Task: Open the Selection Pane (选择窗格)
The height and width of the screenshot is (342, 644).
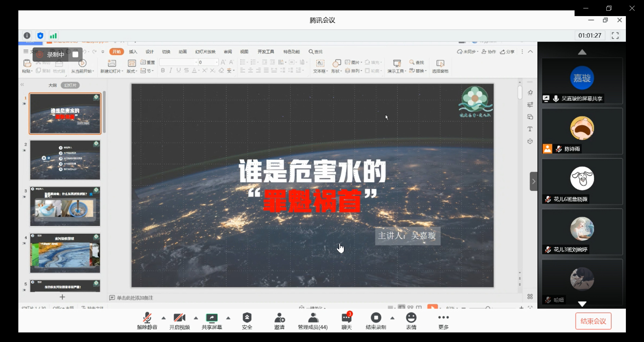Action: click(440, 66)
